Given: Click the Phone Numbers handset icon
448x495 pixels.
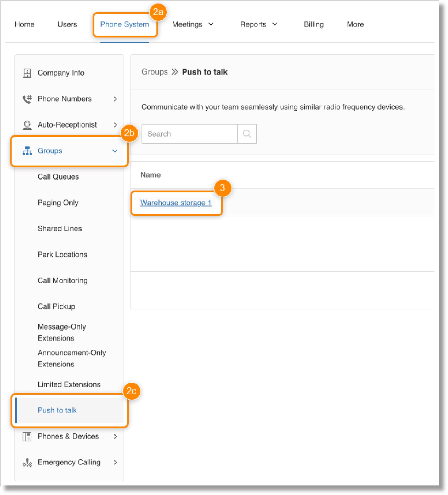Looking at the screenshot, I should point(27,99).
